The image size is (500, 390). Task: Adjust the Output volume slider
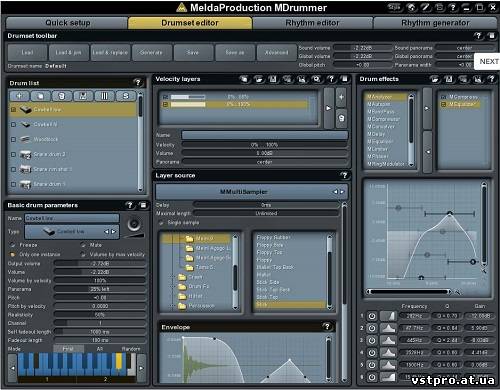pyautogui.click(x=100, y=264)
